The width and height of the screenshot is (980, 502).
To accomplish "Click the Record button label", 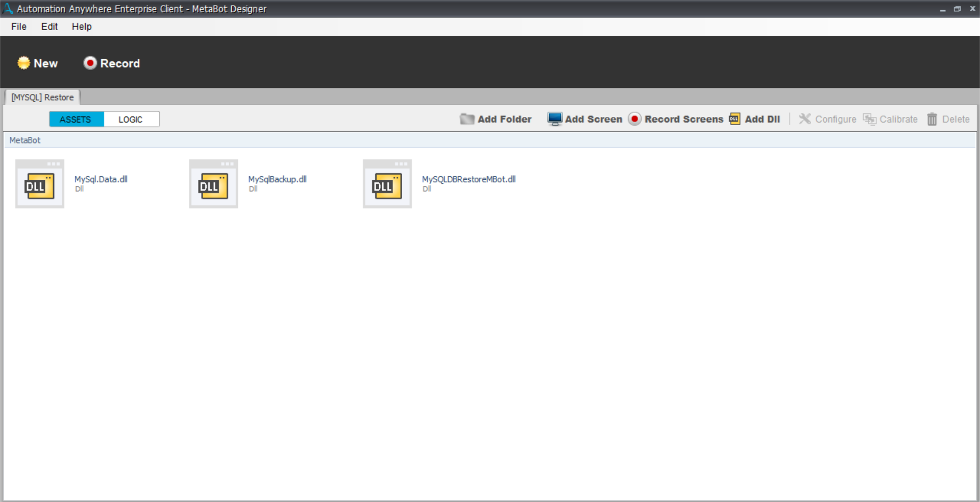I will (x=120, y=63).
